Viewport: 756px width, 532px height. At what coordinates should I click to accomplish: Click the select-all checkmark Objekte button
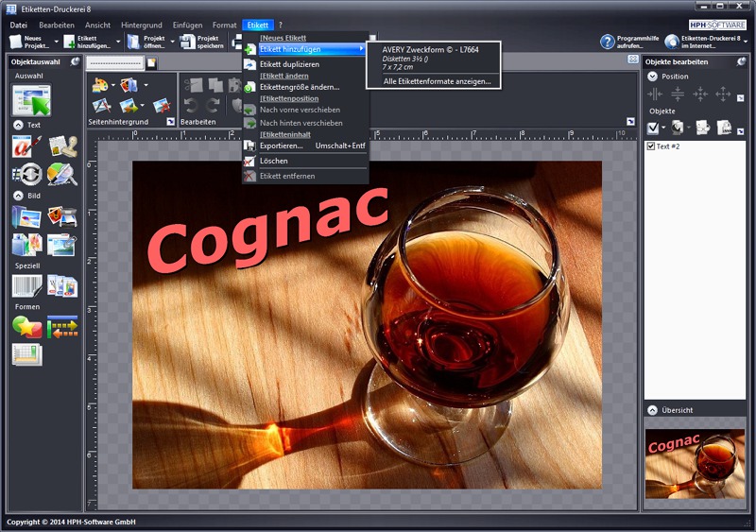click(653, 128)
